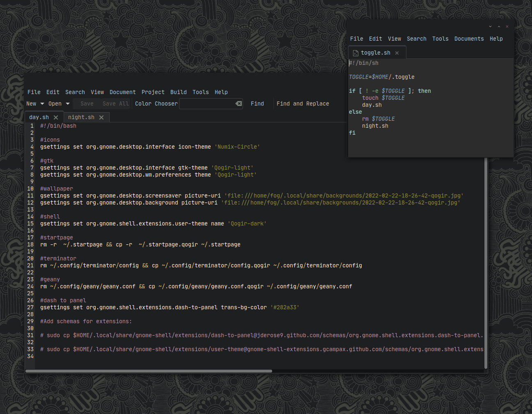Open the Build menu
This screenshot has width=532, height=414.
(x=179, y=92)
